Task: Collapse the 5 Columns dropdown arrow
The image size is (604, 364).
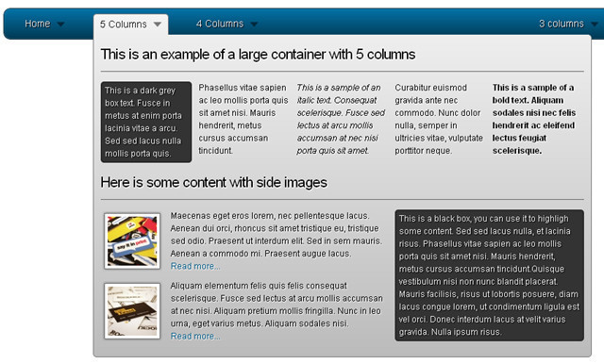Action: point(158,25)
